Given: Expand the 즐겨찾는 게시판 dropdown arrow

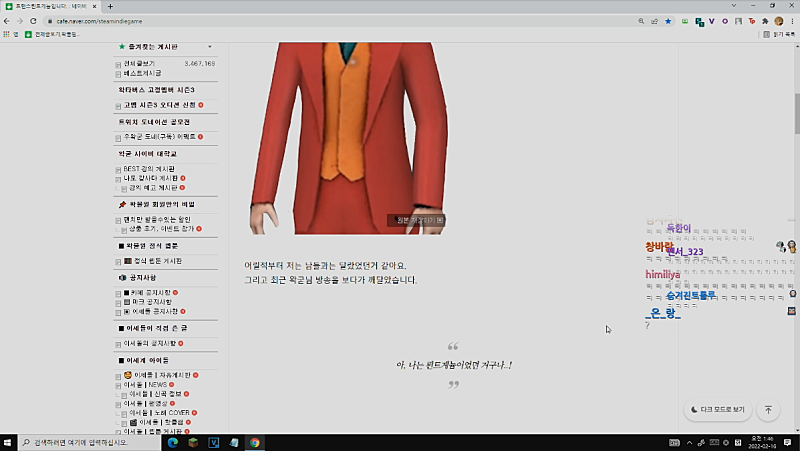Looking at the screenshot, I should [x=209, y=47].
